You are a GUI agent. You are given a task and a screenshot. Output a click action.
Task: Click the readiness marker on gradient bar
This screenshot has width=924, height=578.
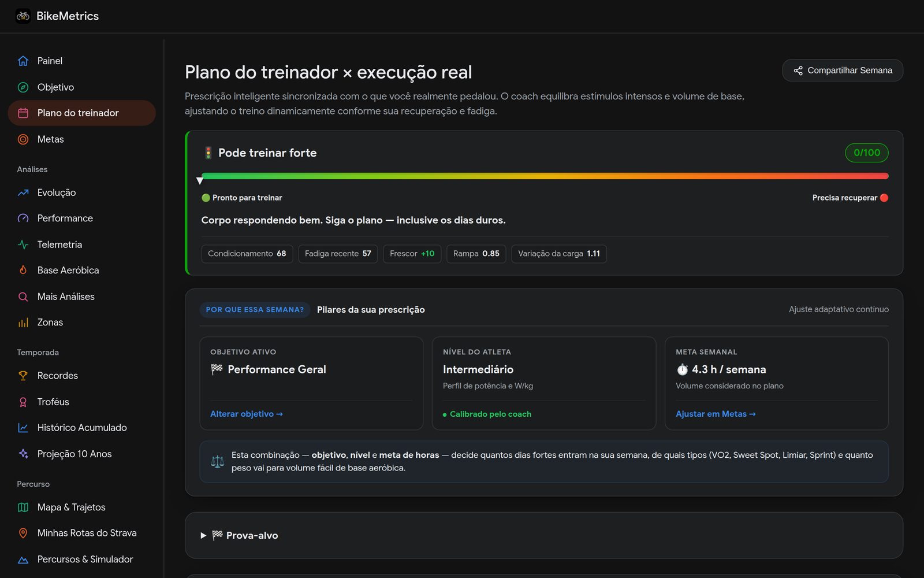tap(200, 181)
